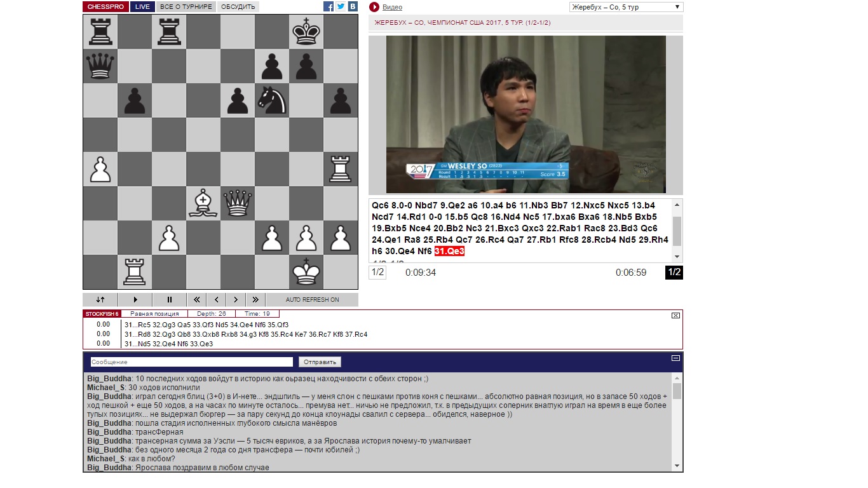
Task: Focus the Сообщение chat input field
Action: [191, 362]
